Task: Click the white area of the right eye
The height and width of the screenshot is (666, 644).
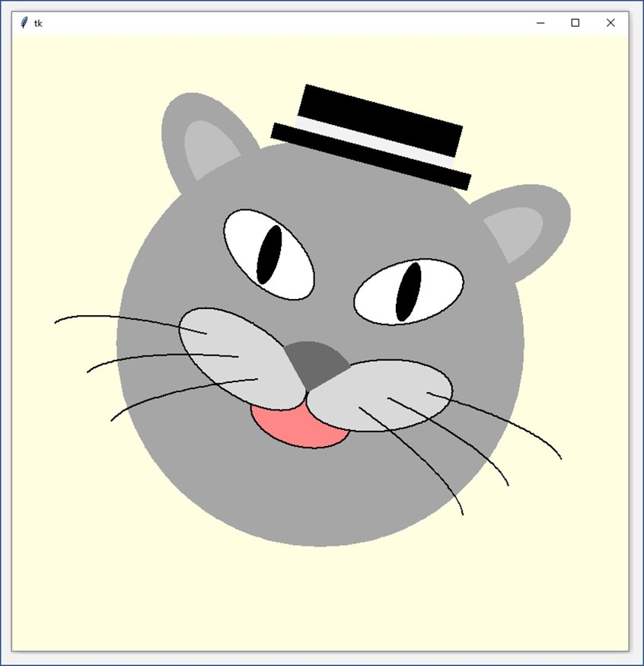Action: 438,288
